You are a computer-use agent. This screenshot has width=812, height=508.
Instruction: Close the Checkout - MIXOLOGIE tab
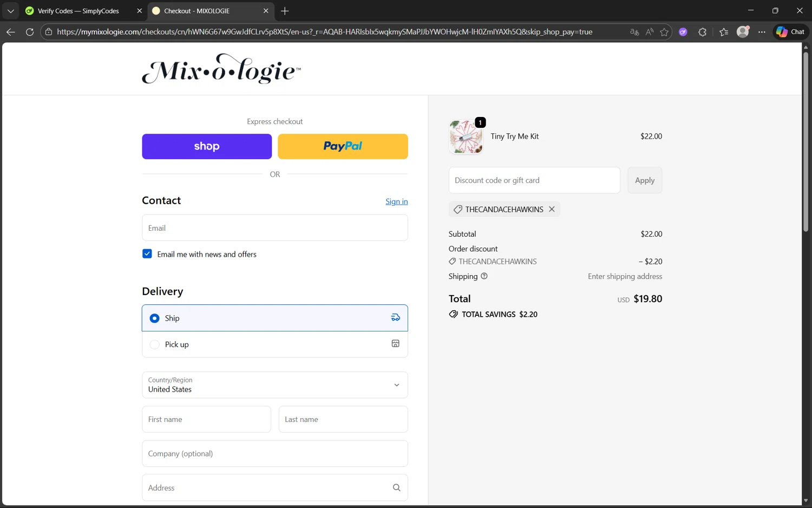266,11
